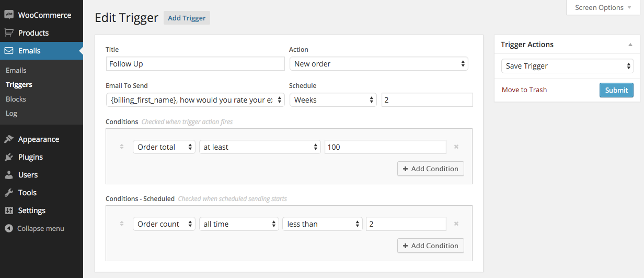Click the Collapse menu arrow icon
The width and height of the screenshot is (644, 278).
(8, 228)
